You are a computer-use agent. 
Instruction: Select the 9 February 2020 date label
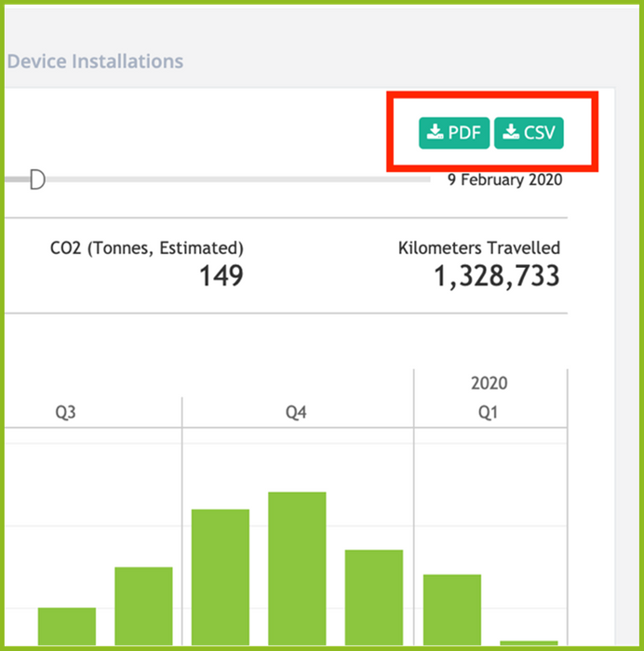pyautogui.click(x=504, y=179)
